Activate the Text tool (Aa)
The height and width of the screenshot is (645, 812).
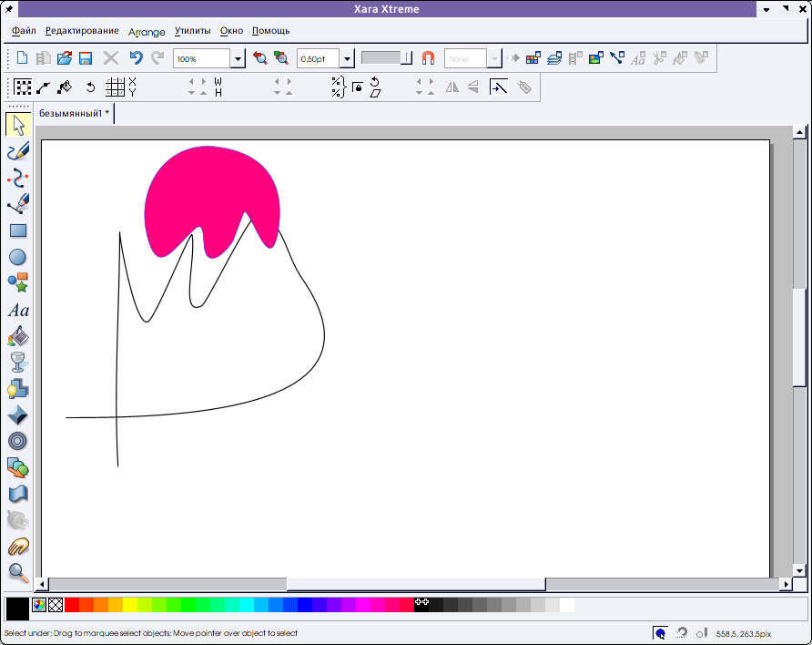tap(17, 311)
